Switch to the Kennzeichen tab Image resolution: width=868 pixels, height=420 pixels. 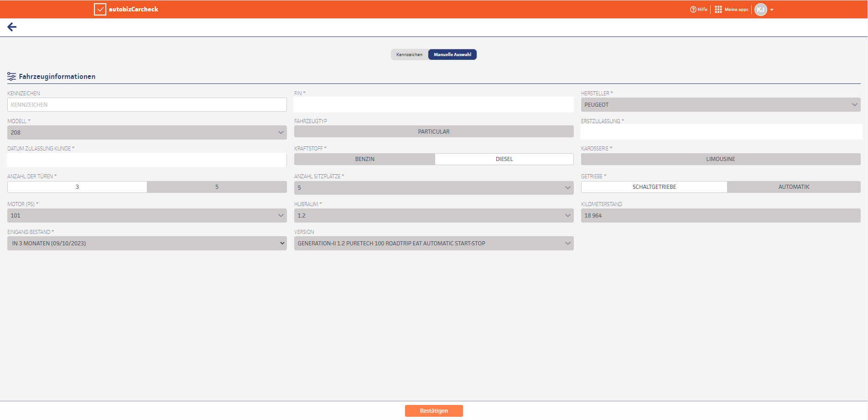pyautogui.click(x=409, y=55)
